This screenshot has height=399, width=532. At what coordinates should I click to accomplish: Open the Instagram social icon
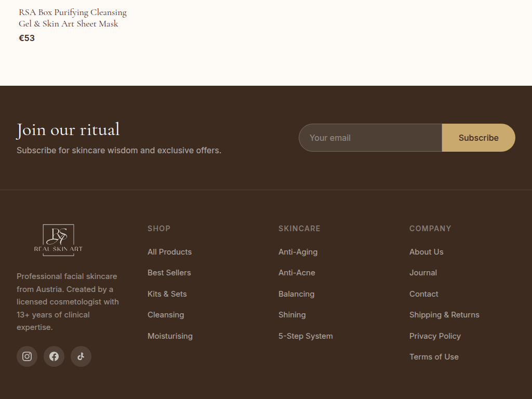27,356
